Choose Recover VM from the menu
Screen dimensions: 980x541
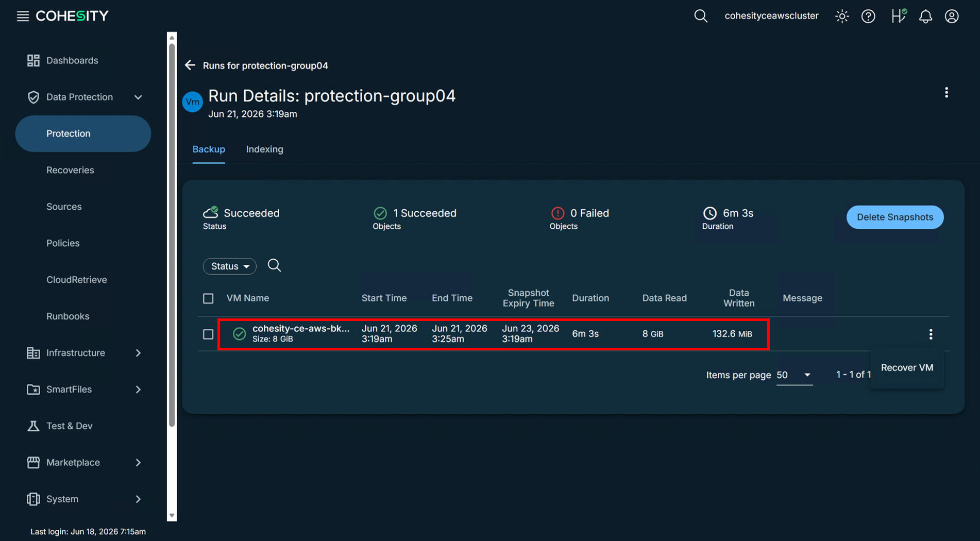(907, 367)
